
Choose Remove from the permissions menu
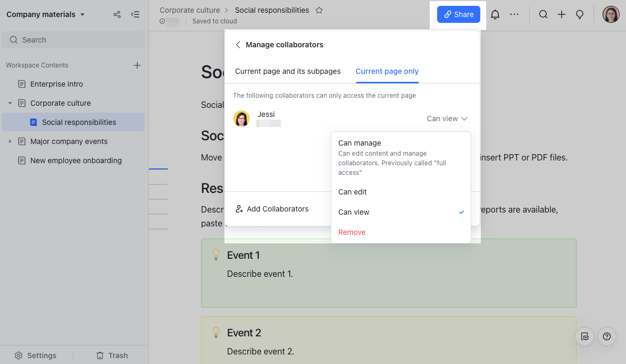[352, 232]
